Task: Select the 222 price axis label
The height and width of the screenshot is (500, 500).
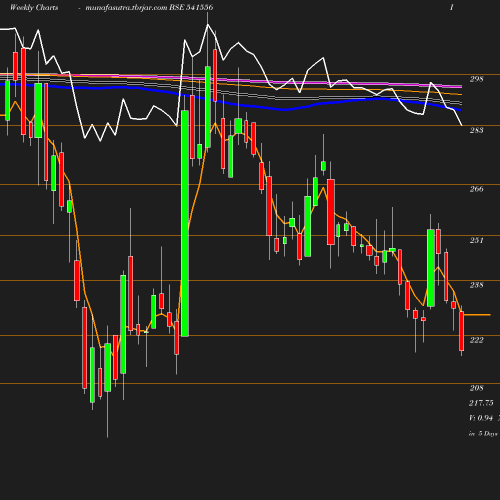Action: point(476,340)
